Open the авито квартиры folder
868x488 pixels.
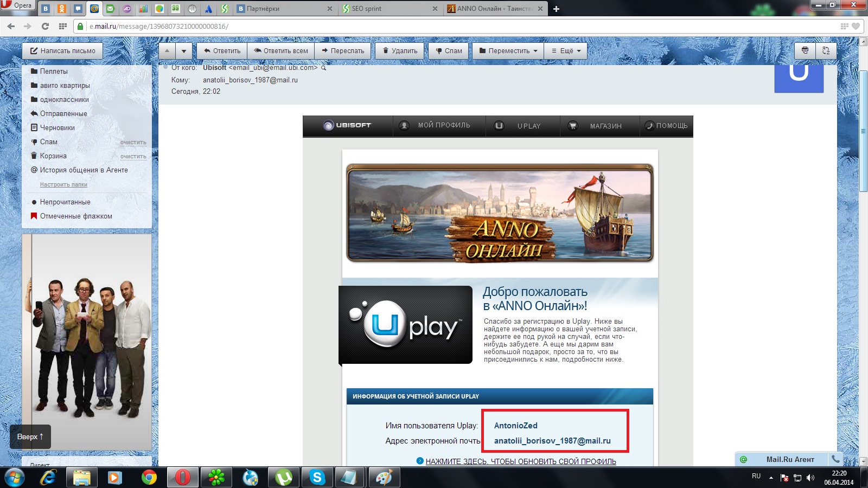[65, 86]
